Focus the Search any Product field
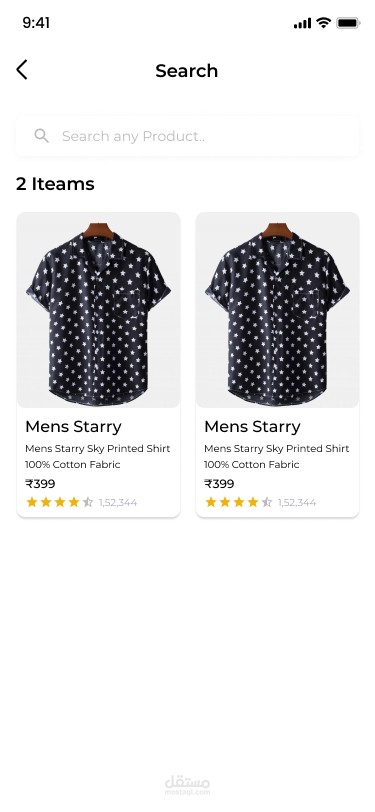 click(188, 136)
